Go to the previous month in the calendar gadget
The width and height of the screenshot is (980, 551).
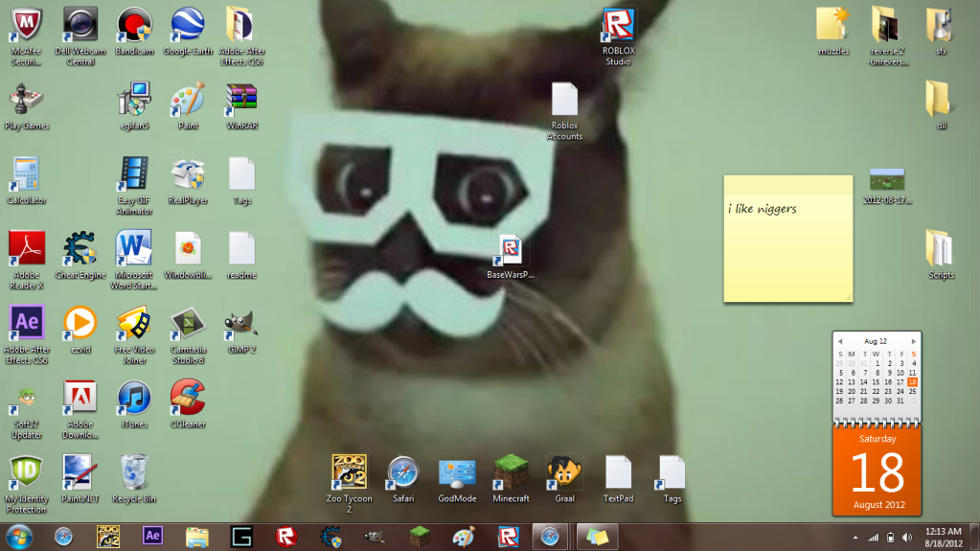[840, 341]
